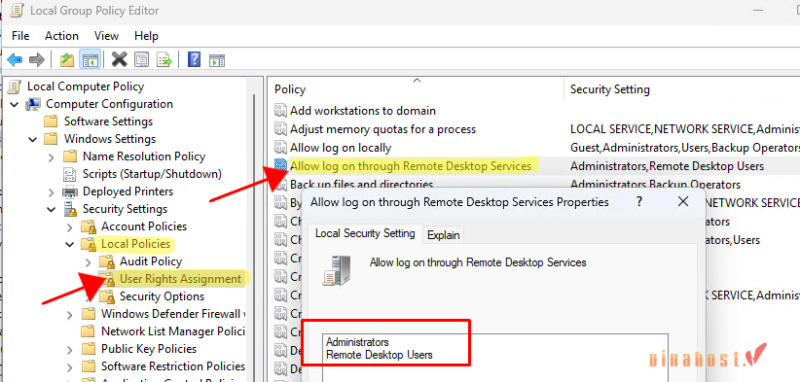Viewport: 800px width, 382px height.
Task: Click the Local Group Policy Editor title bar icon
Action: [17, 10]
